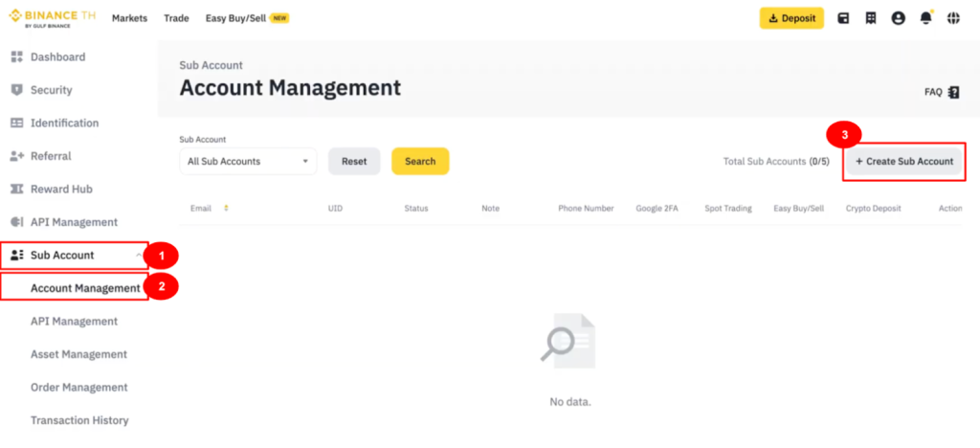Viewport: 980px width, 448px height.
Task: Open the FAQ book icon
Action: click(x=953, y=93)
